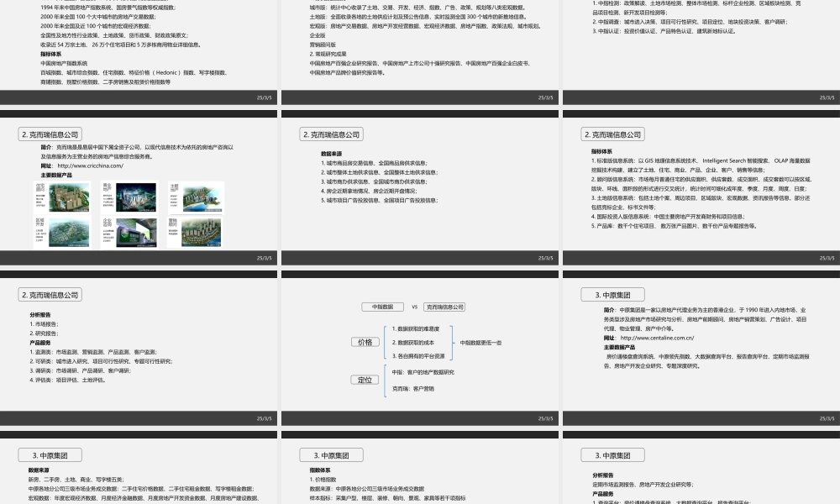The height and width of the screenshot is (504, 840).
Task: Select the 定位 label box
Action: pos(365,380)
